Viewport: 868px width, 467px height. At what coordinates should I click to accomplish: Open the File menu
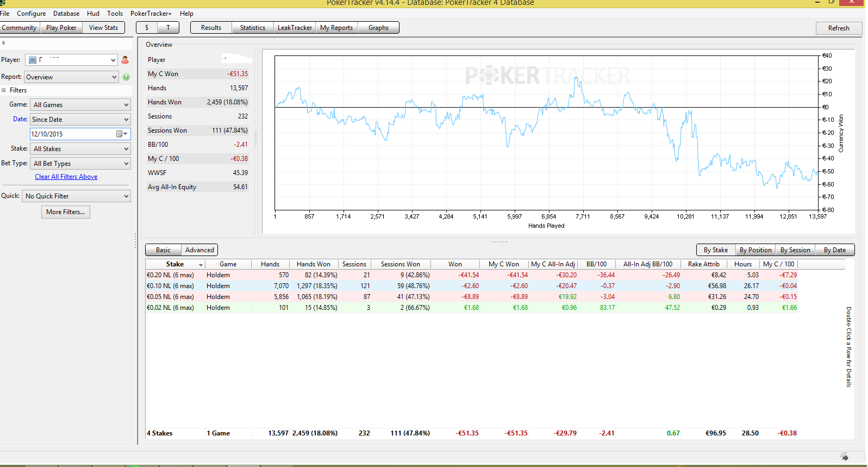point(5,14)
